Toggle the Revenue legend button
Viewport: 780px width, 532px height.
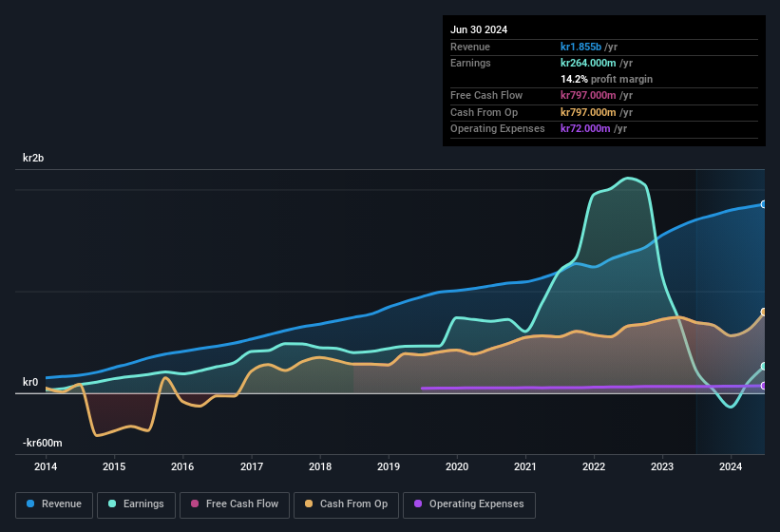click(54, 504)
